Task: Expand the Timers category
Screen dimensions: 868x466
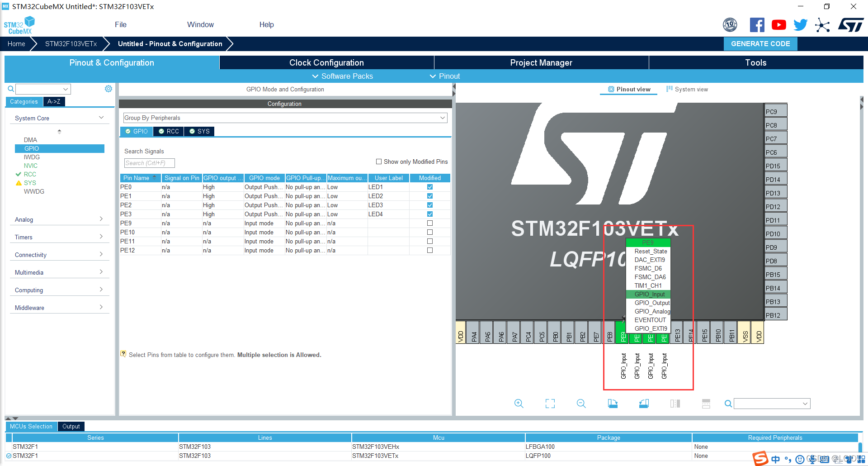Action: tap(59, 237)
